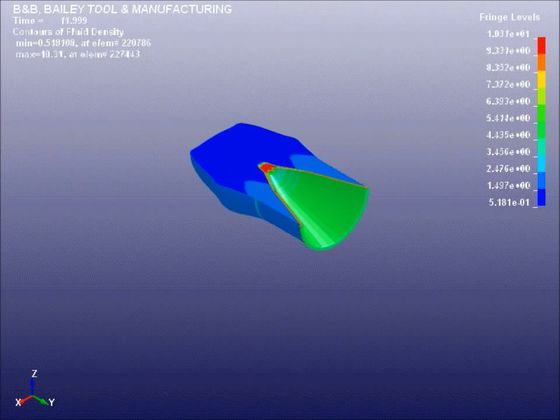Select the 'max=10.31' element line
This screenshot has width=560, height=420.
click(x=78, y=54)
